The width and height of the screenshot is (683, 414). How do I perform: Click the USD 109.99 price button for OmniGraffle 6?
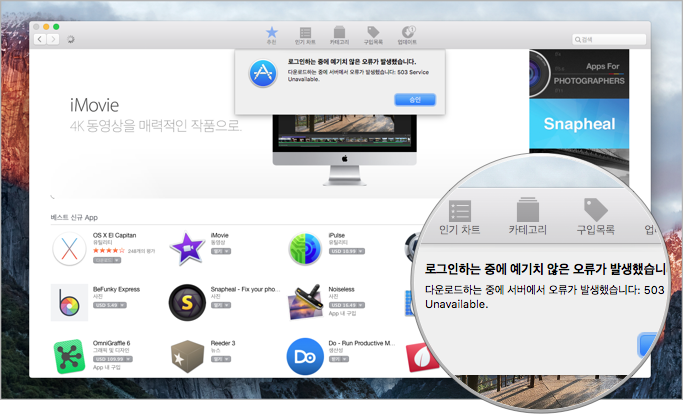(x=112, y=359)
